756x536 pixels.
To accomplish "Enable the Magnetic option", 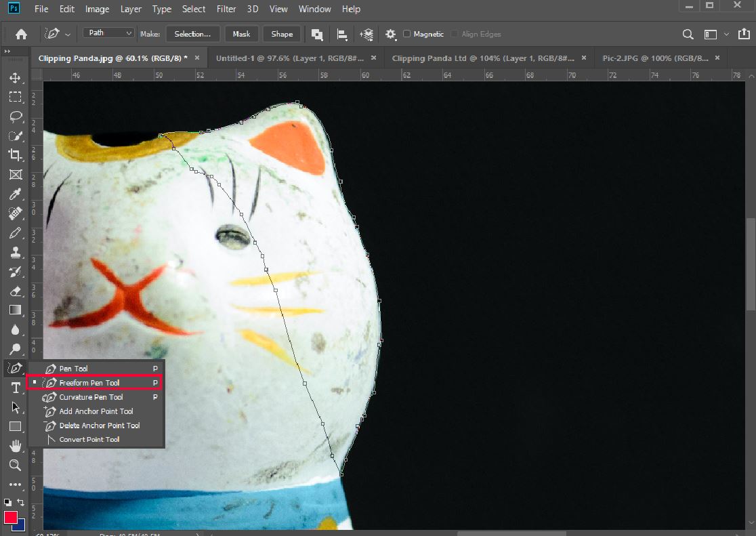I will [x=405, y=33].
